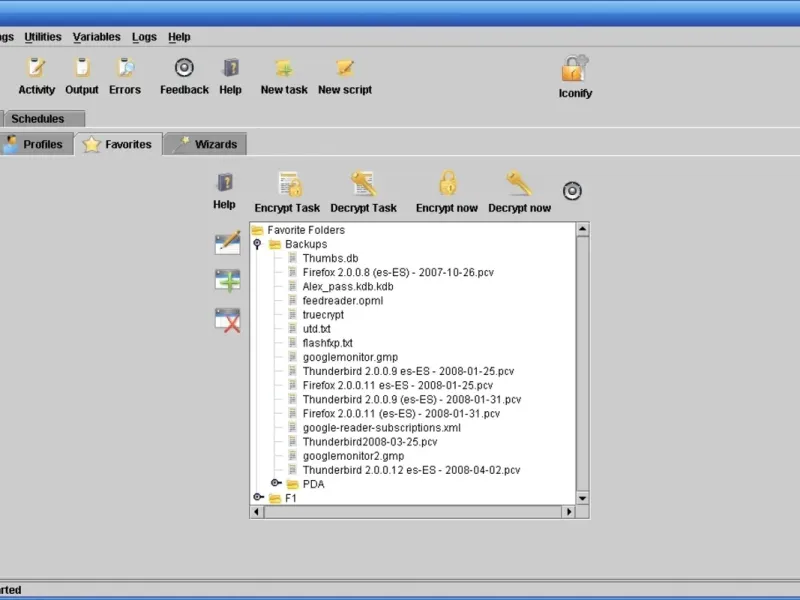This screenshot has width=800, height=600.
Task: Click the tree's vertical scrollbar track
Action: (583, 364)
